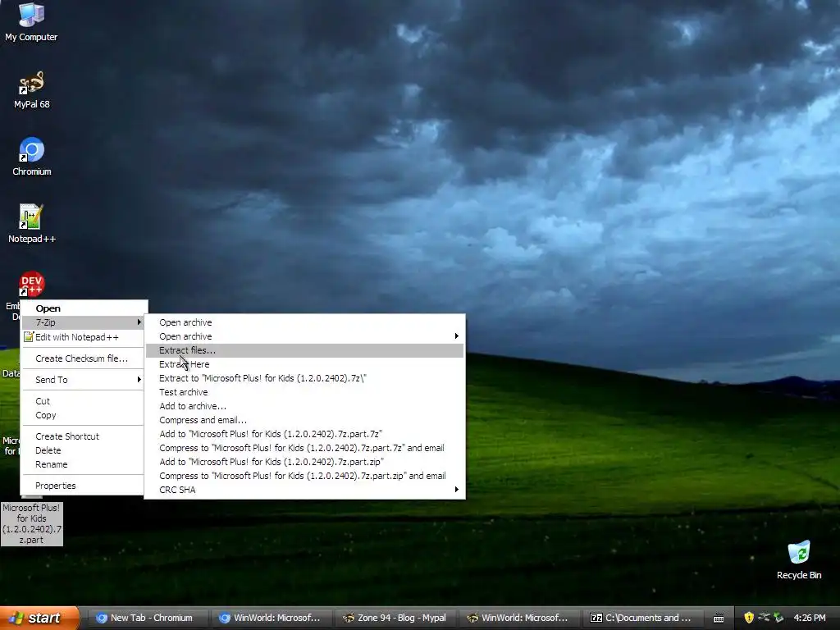Choose Add to "...7z.part.zip"

pyautogui.click(x=304, y=461)
